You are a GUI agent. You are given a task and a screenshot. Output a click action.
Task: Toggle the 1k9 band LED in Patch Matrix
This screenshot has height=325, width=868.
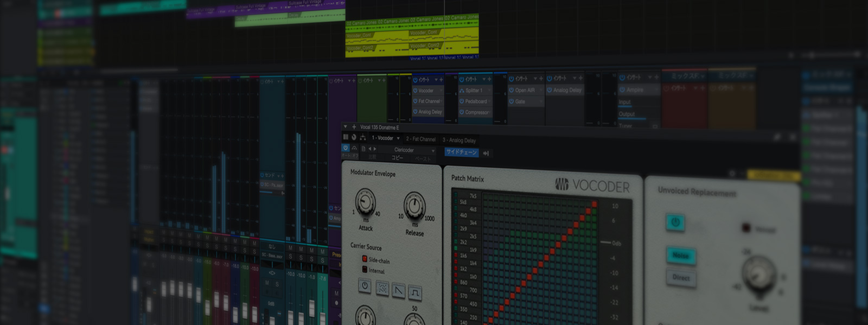[x=456, y=248]
